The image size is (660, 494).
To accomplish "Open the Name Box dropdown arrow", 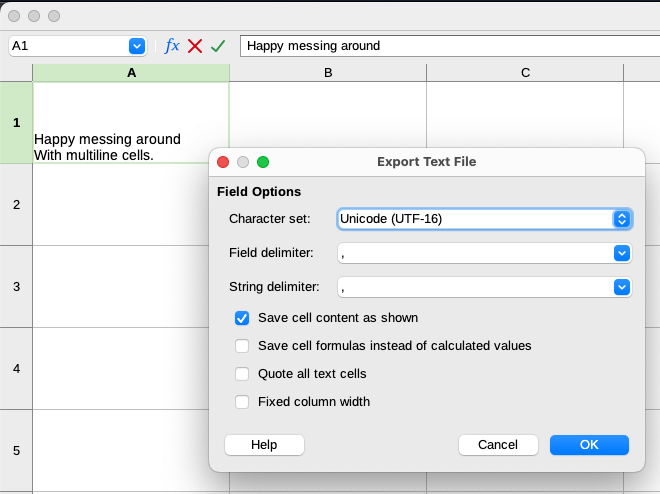I will [x=137, y=46].
